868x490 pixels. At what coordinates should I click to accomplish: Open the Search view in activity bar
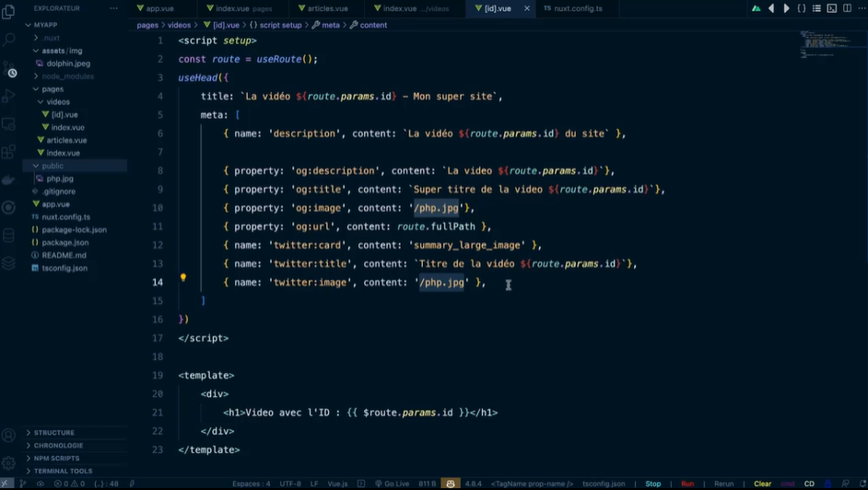9,41
